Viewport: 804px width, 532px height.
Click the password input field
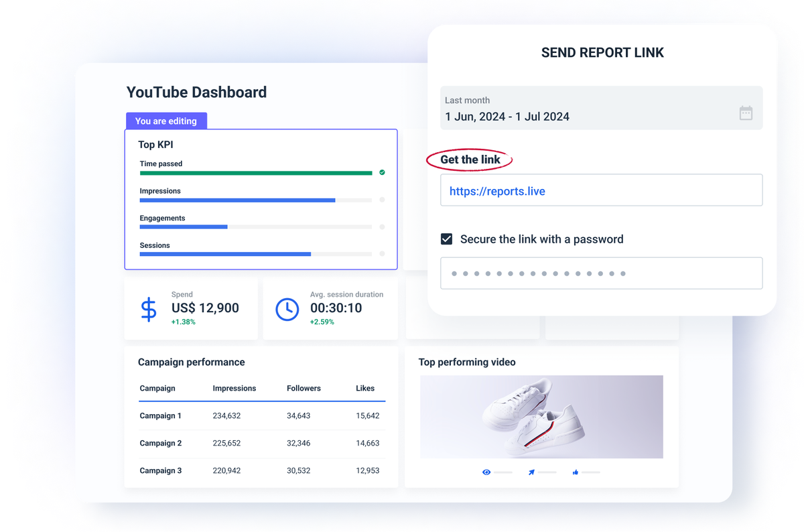pos(602,273)
